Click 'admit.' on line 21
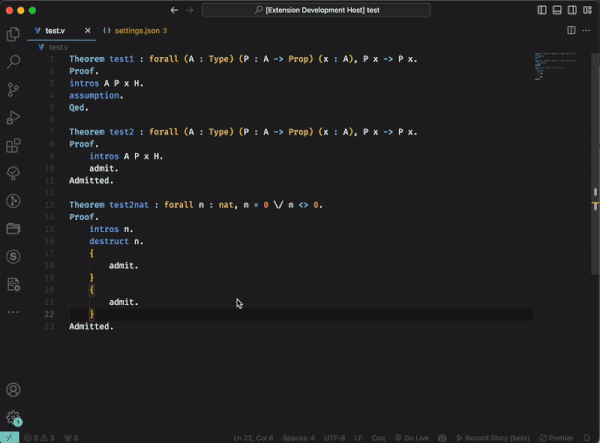The height and width of the screenshot is (443, 600). 124,302
